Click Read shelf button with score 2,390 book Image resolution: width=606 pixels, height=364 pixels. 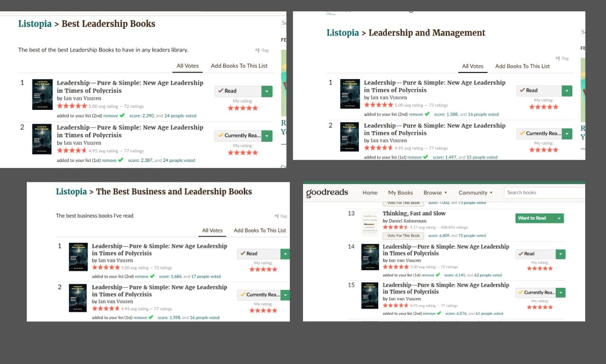[x=238, y=91]
